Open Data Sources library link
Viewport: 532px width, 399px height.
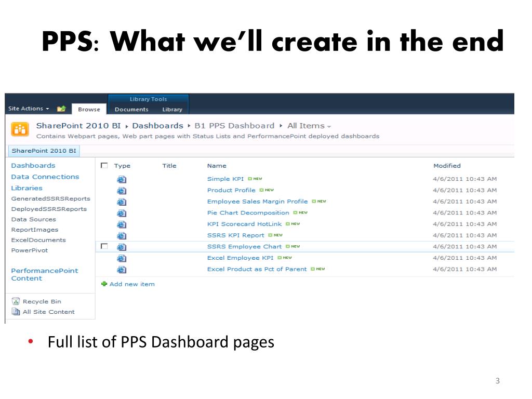[33, 219]
